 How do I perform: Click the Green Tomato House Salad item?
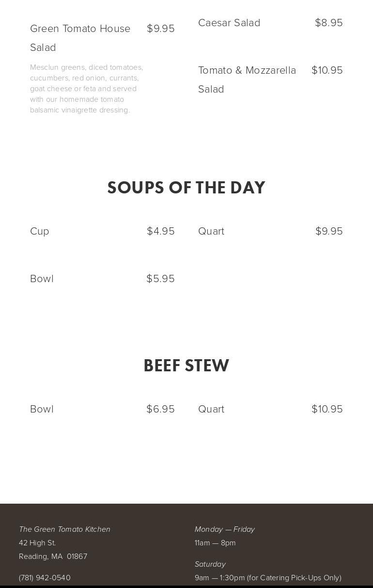point(80,37)
